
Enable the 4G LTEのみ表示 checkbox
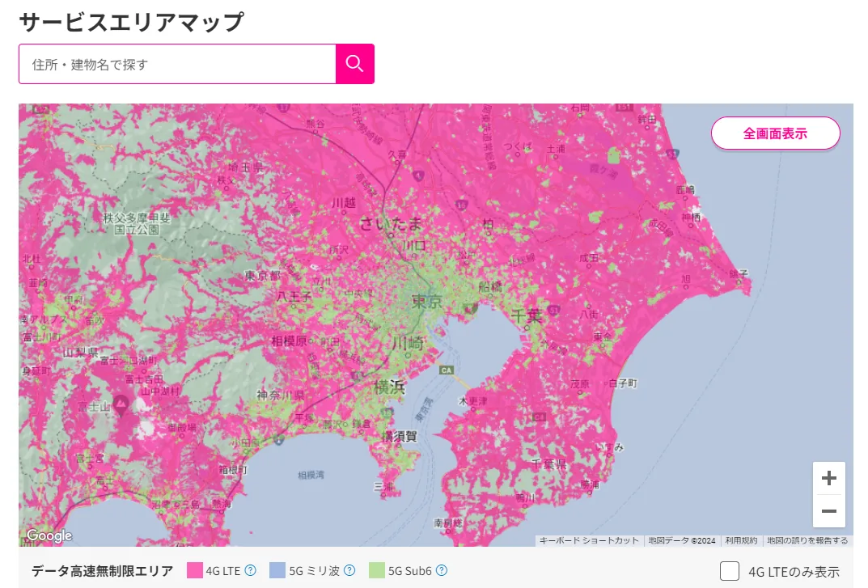pos(730,571)
